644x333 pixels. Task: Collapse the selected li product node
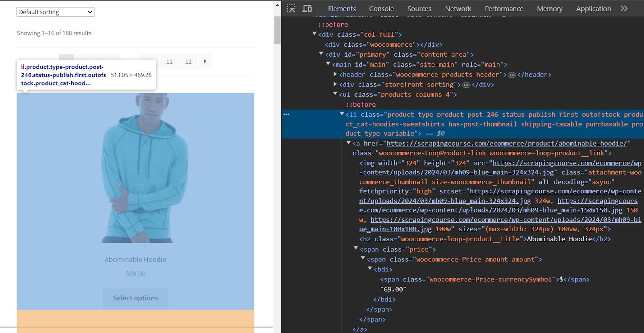point(342,114)
